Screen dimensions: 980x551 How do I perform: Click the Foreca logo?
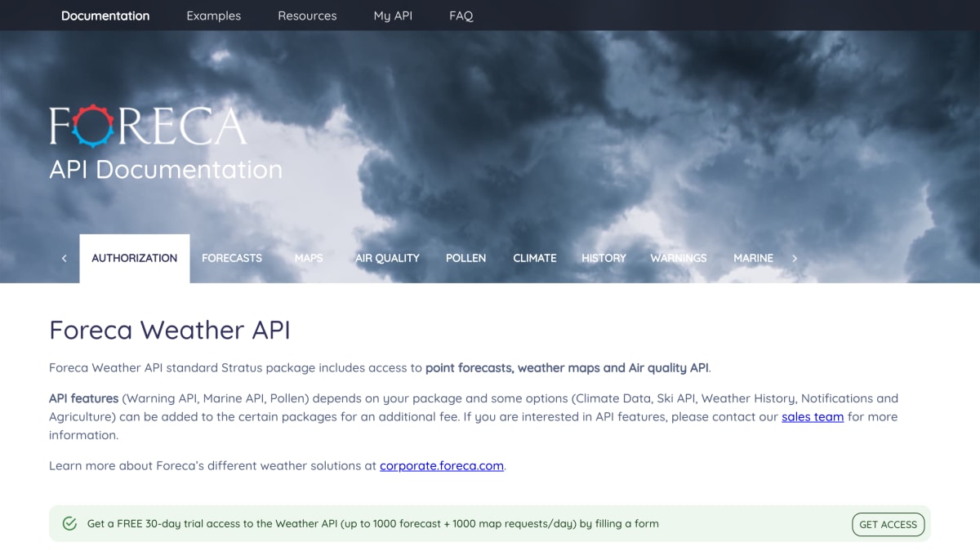click(148, 127)
